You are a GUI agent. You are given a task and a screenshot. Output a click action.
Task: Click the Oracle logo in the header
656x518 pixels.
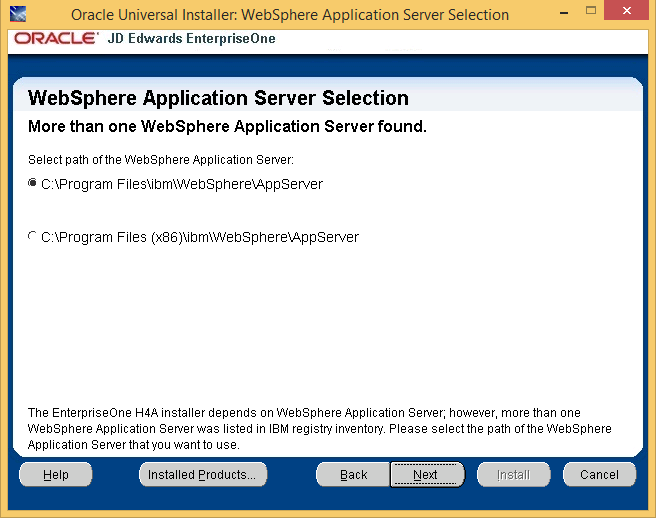click(x=55, y=38)
